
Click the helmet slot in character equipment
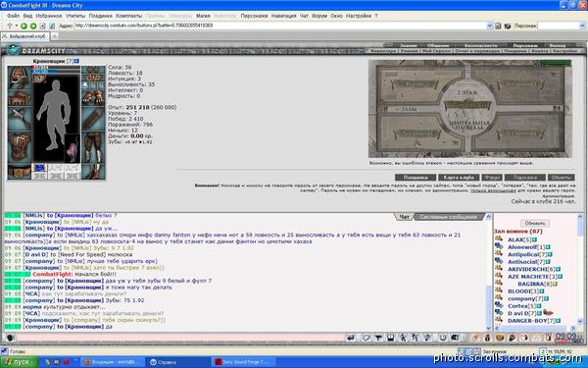click(20, 78)
